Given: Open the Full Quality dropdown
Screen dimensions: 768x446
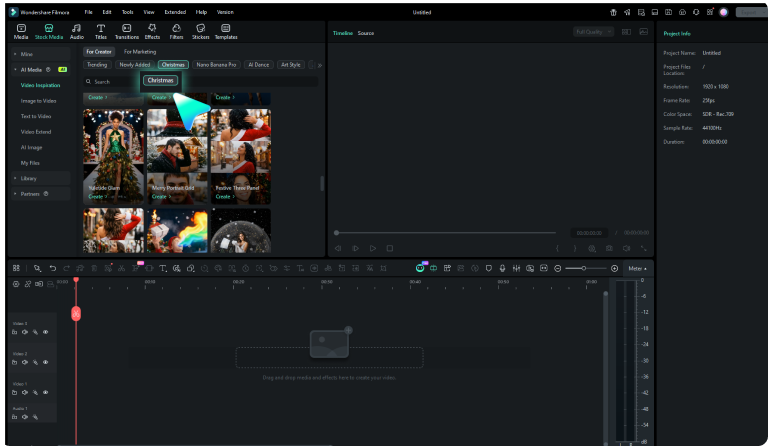Looking at the screenshot, I should tap(593, 32).
